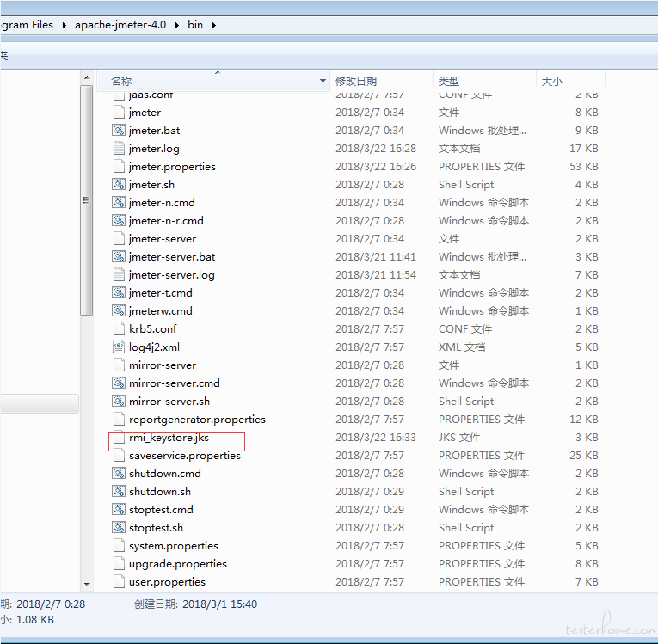Click the jmeter.bat file icon
658x644 pixels.
coord(119,131)
